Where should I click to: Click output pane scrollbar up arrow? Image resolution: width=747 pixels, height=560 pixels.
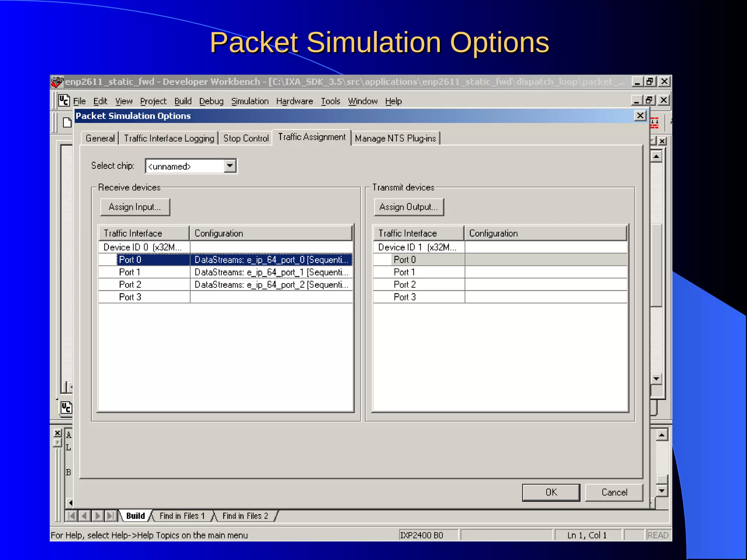(x=662, y=435)
